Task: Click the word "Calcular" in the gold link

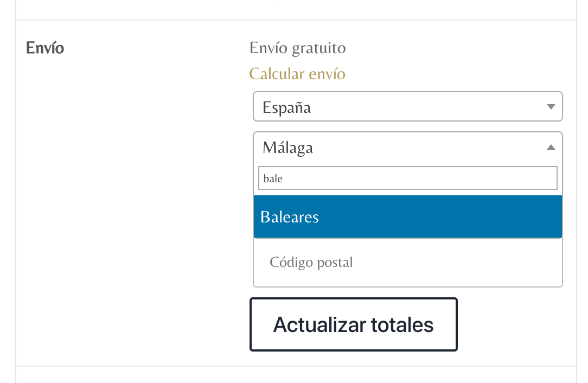Action: click(x=277, y=74)
